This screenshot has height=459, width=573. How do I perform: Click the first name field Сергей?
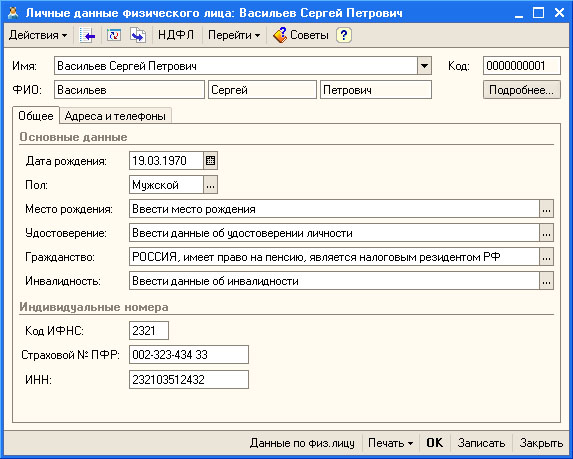click(262, 90)
